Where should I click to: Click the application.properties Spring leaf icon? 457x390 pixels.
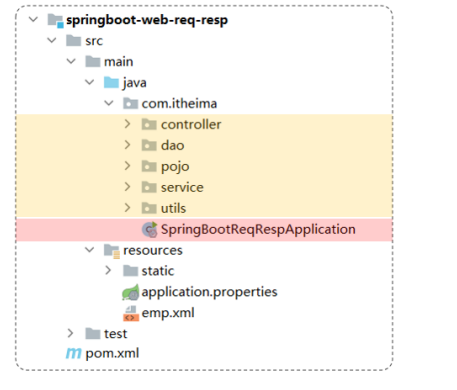130,292
